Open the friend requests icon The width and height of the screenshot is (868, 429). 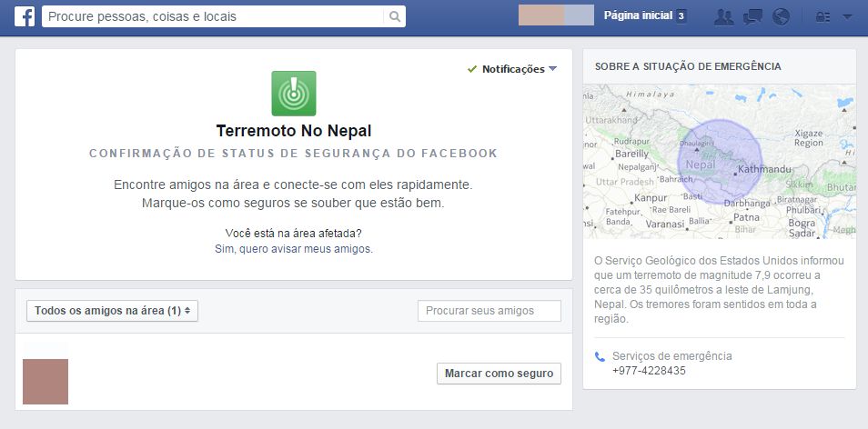(724, 16)
